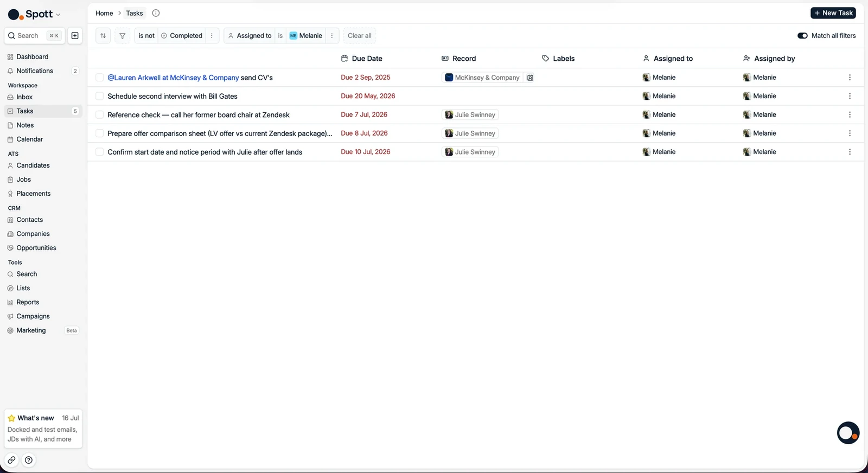Check the Confirm start date task

coord(99,152)
